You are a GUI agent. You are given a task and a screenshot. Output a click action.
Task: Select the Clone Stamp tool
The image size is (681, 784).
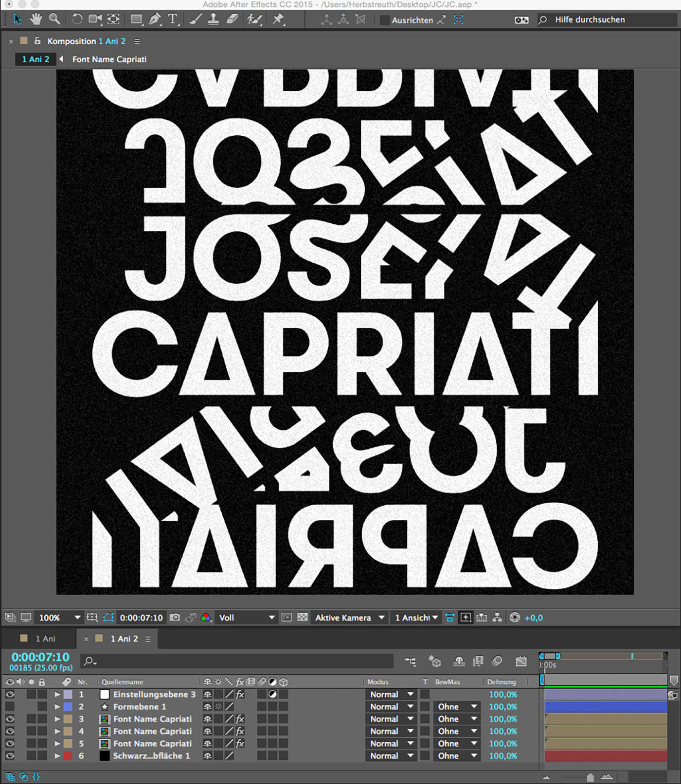213,19
